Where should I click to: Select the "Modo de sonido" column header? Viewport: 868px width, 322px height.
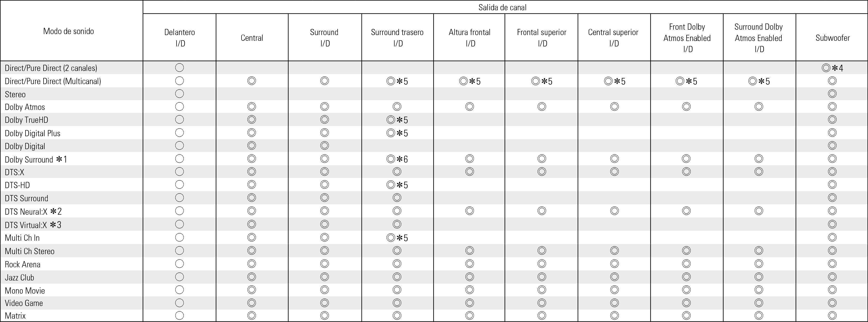click(x=69, y=31)
